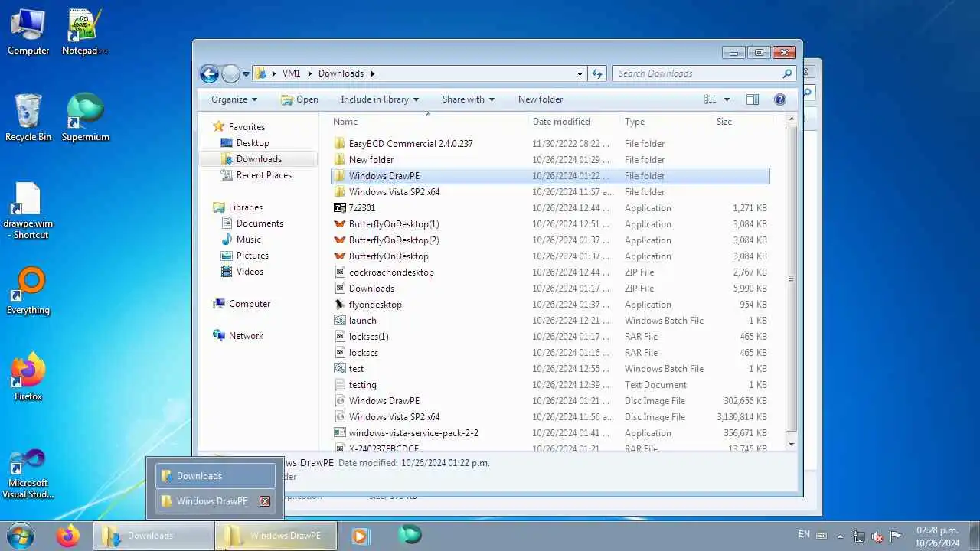Select Downloads in taskbar preview list

tap(215, 476)
